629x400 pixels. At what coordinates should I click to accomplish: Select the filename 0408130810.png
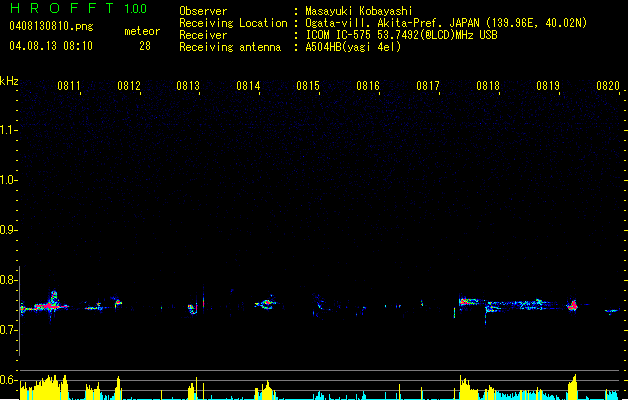(51, 26)
